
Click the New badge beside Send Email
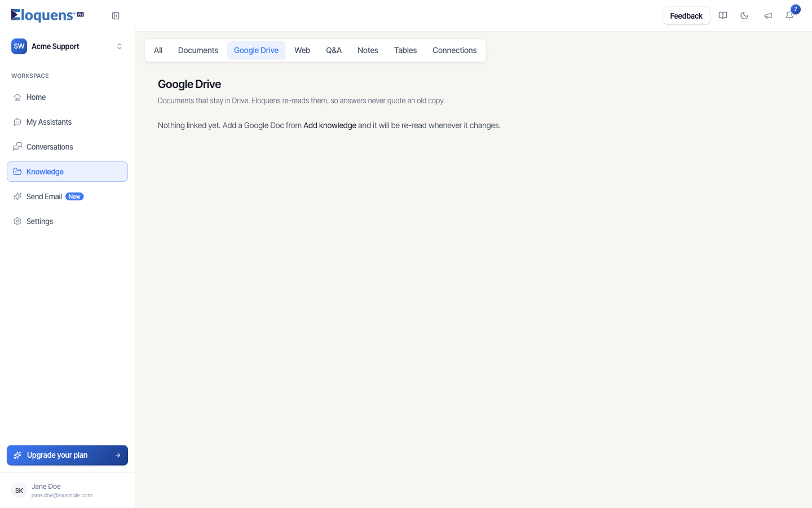(x=74, y=196)
